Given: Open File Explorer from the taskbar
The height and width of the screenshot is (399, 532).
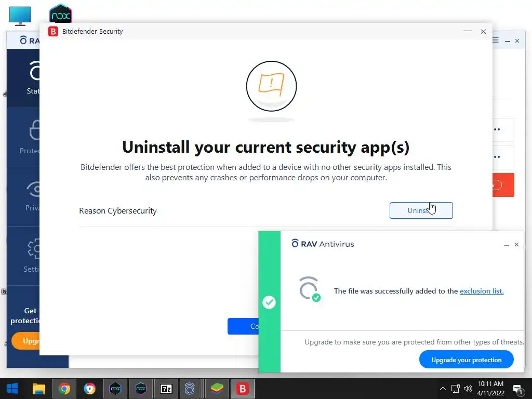Looking at the screenshot, I should point(38,389).
